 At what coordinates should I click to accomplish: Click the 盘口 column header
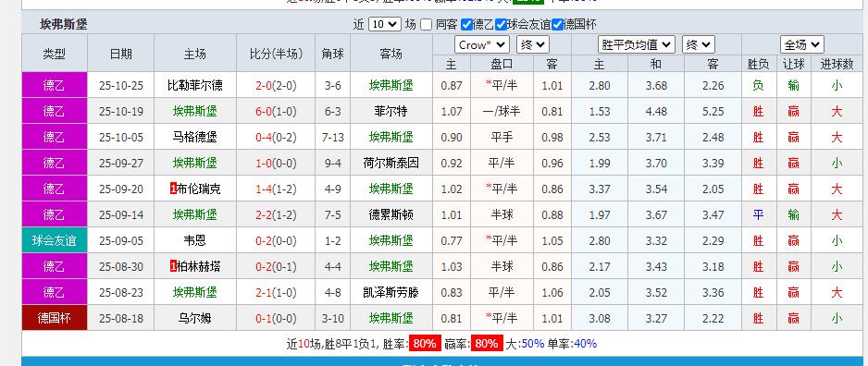502,64
